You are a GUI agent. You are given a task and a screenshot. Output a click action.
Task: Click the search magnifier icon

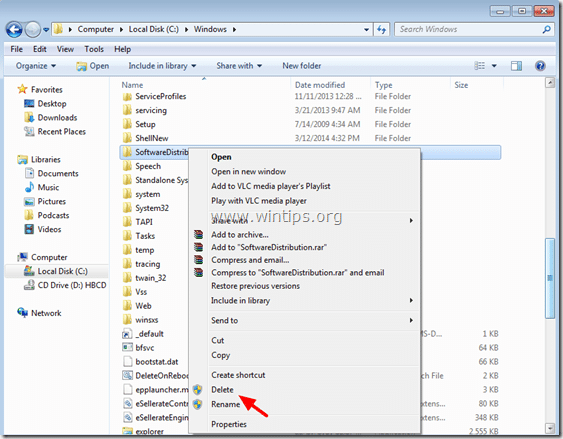coord(546,29)
